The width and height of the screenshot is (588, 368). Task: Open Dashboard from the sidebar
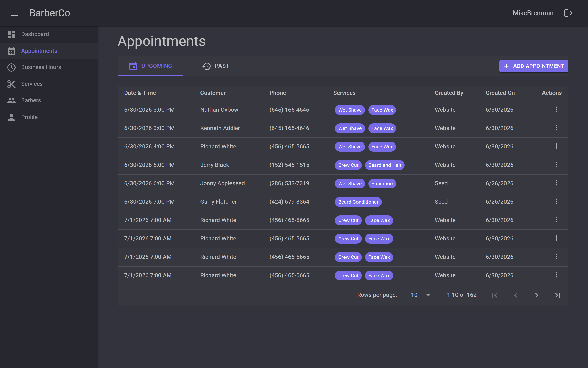pos(49,34)
